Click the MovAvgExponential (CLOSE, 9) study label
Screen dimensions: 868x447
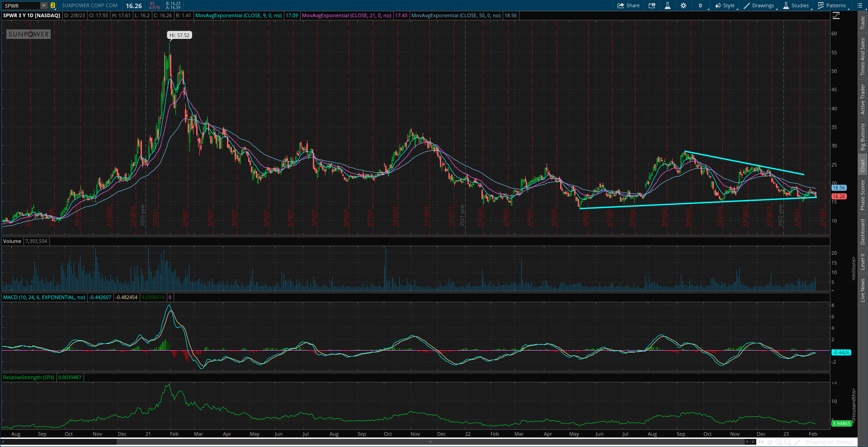237,15
